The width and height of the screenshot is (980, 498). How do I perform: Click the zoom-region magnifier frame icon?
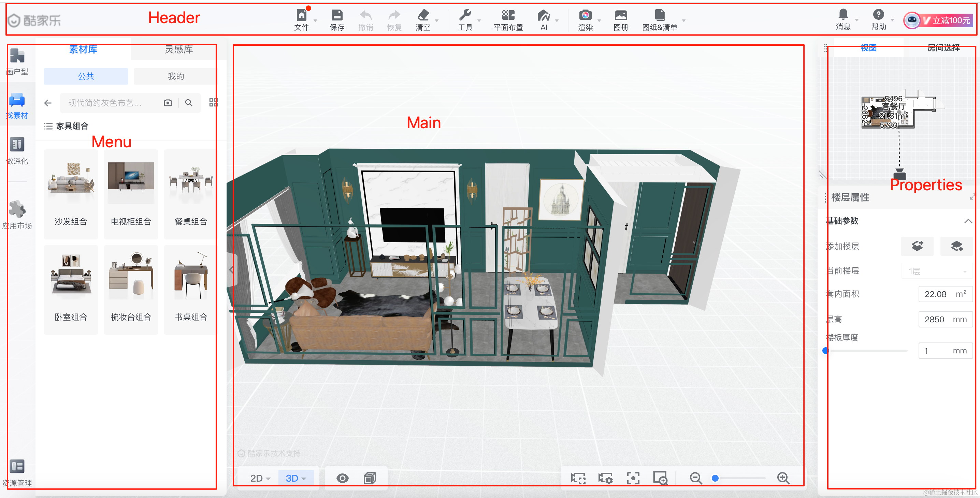point(660,478)
